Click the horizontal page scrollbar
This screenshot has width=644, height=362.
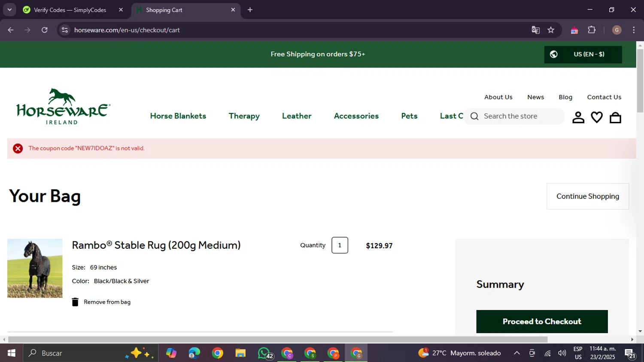click(x=277, y=340)
